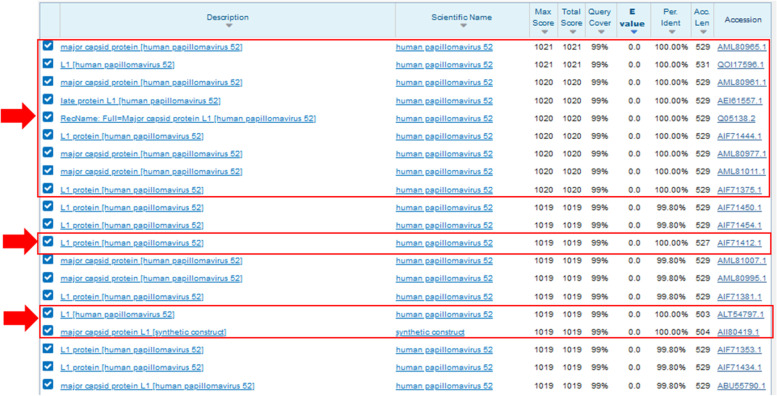Open accession link AML80995.1
Viewport: 777px width, 396px height.
742,279
